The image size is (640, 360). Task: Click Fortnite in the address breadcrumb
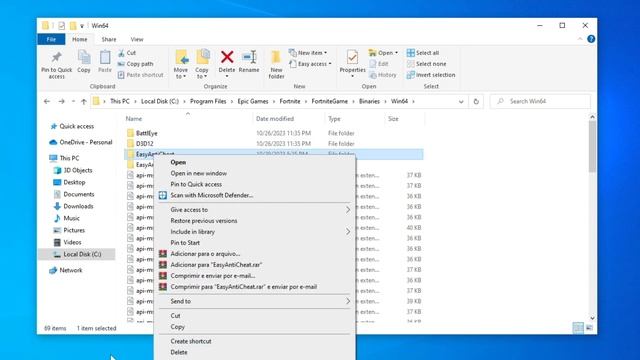tap(290, 101)
